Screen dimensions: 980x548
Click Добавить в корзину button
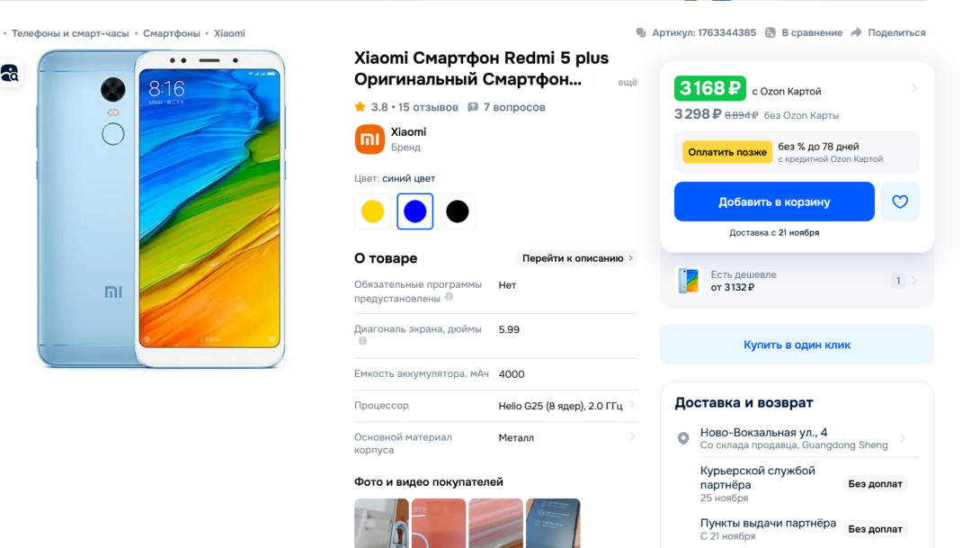[x=774, y=202]
